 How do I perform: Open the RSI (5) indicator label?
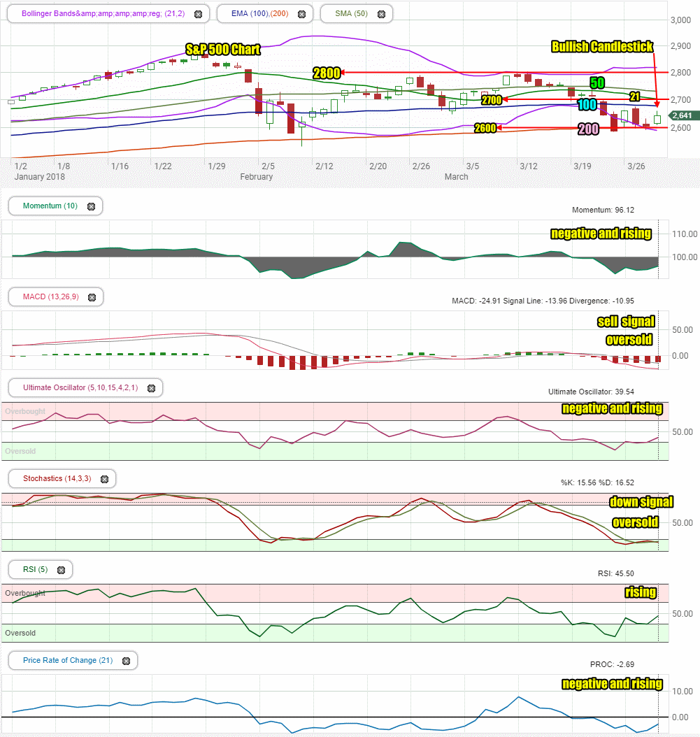[35, 569]
